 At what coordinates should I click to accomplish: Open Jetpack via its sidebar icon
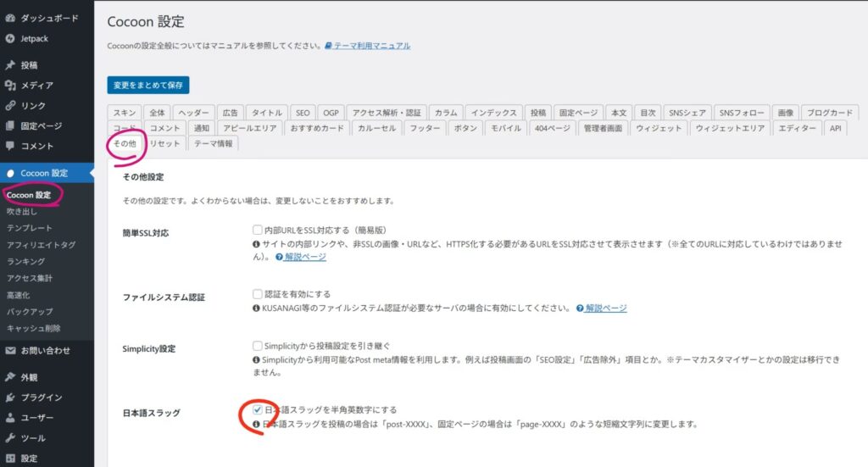pyautogui.click(x=10, y=38)
